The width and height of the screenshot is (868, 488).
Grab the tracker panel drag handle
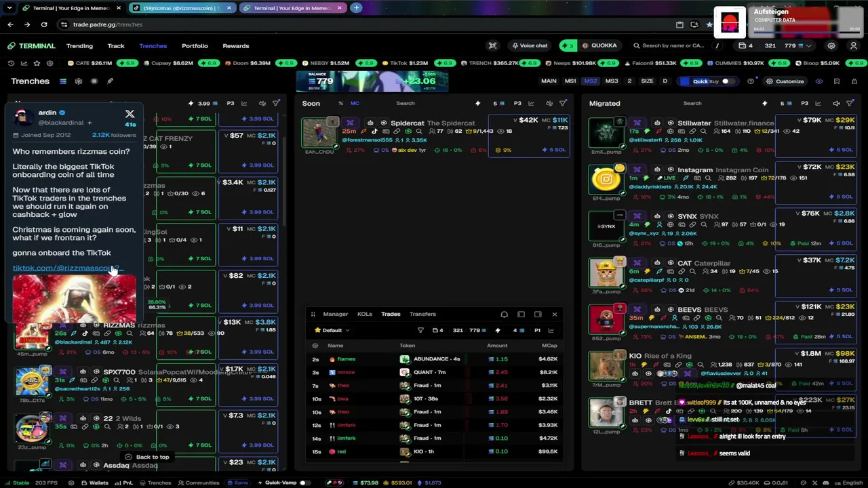click(313, 314)
